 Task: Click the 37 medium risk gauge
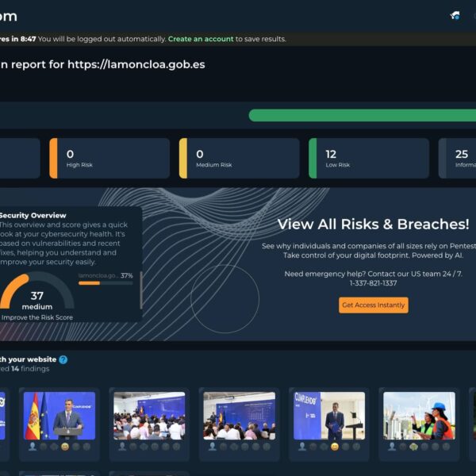coord(36,291)
